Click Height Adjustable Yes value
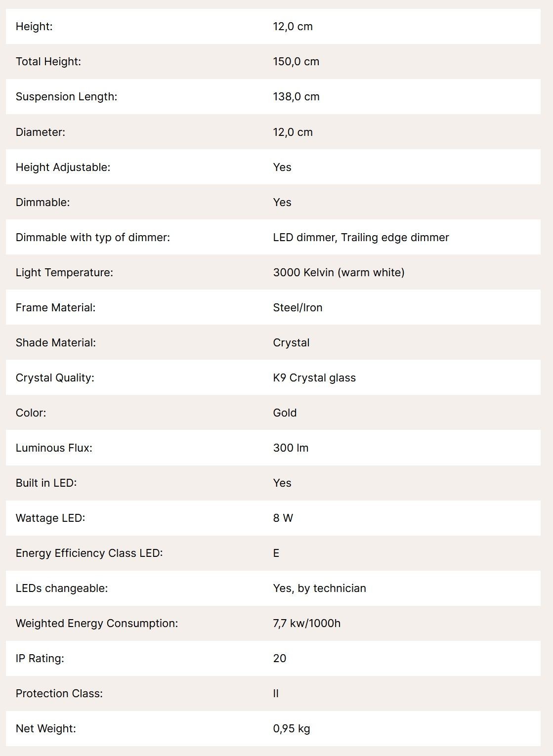The height and width of the screenshot is (756, 553). (x=282, y=167)
